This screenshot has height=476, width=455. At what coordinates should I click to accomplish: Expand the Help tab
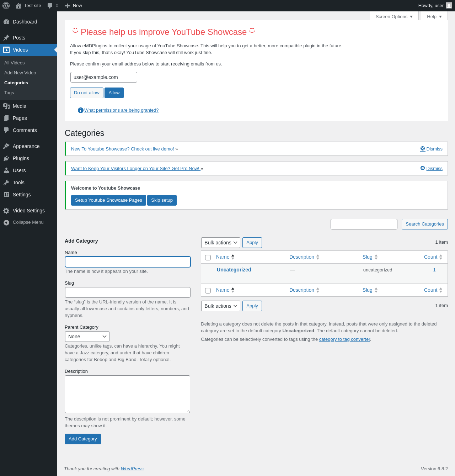click(x=434, y=16)
